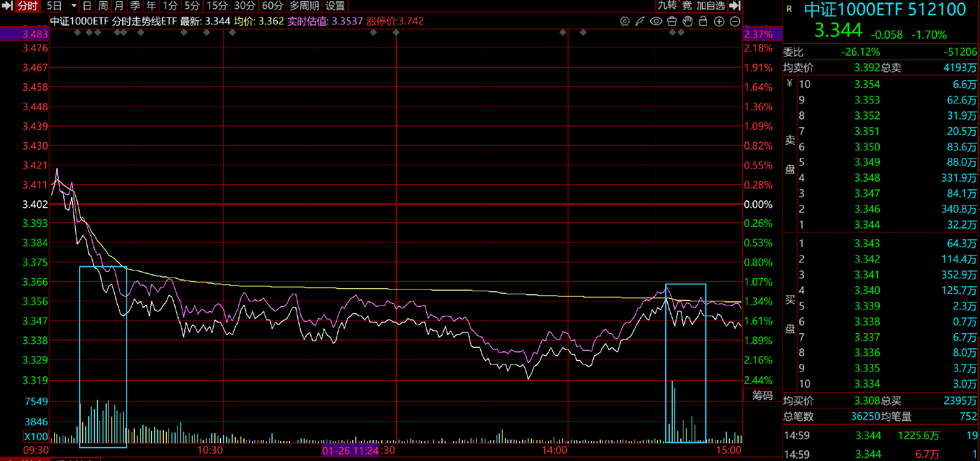This screenshot has height=461, width=980.
Task: Click the right arrow next to 加自选
Action: 734,6
